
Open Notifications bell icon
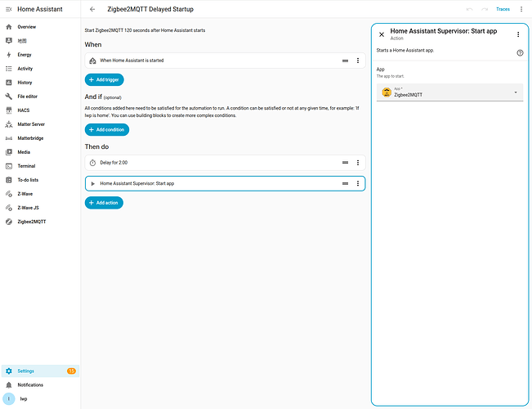coord(9,385)
